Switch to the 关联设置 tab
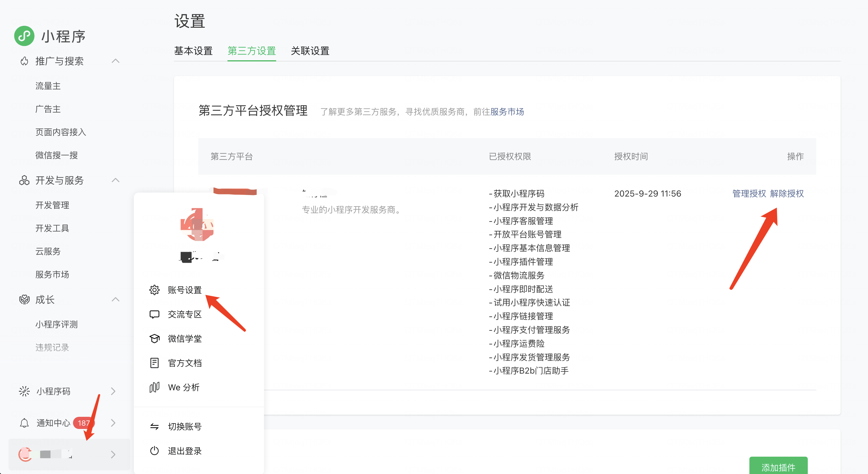This screenshot has width=868, height=474. [x=310, y=51]
